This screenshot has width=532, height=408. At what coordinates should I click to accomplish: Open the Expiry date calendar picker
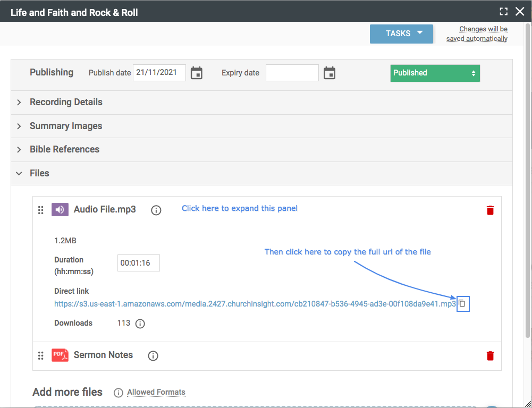click(330, 73)
